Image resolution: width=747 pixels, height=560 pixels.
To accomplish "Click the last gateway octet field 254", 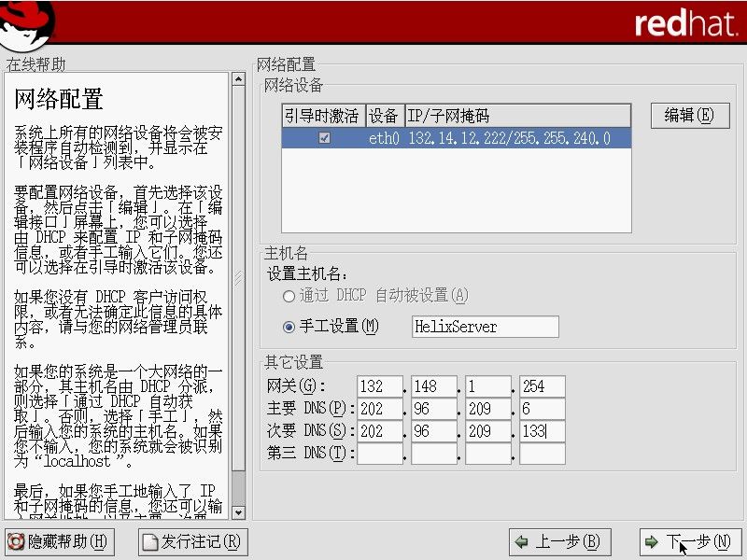I will click(542, 386).
